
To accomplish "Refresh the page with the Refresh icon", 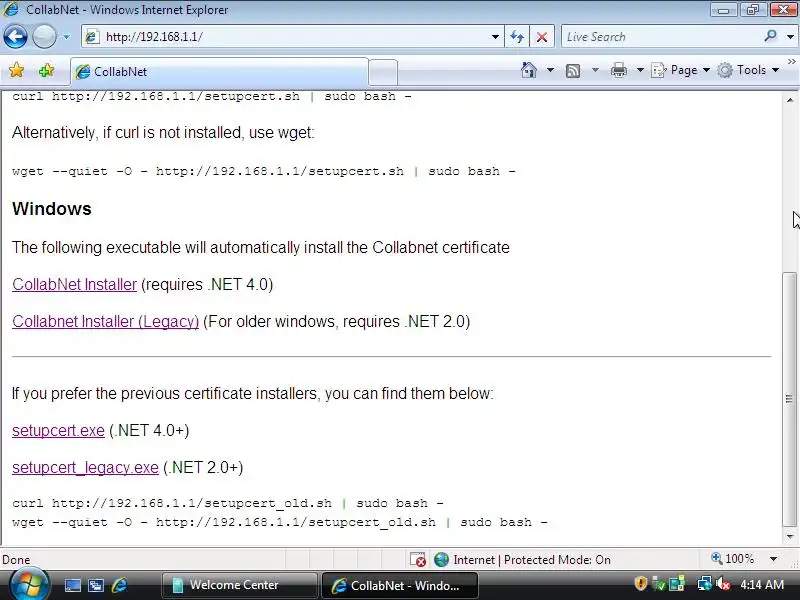I will tap(517, 37).
